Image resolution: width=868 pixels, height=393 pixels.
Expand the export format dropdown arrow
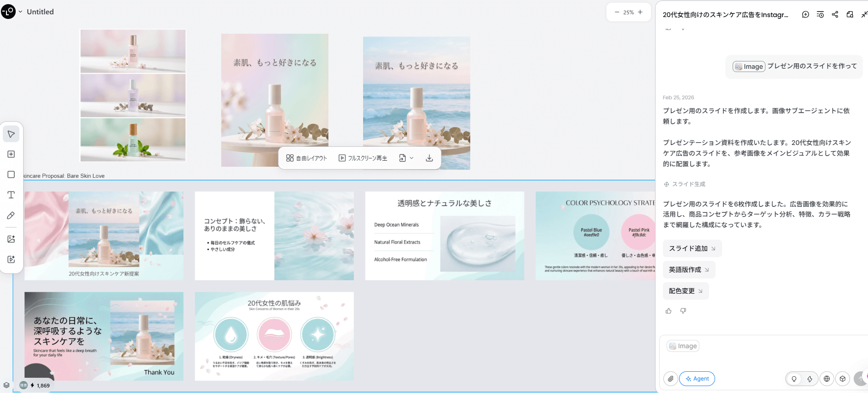click(x=412, y=158)
